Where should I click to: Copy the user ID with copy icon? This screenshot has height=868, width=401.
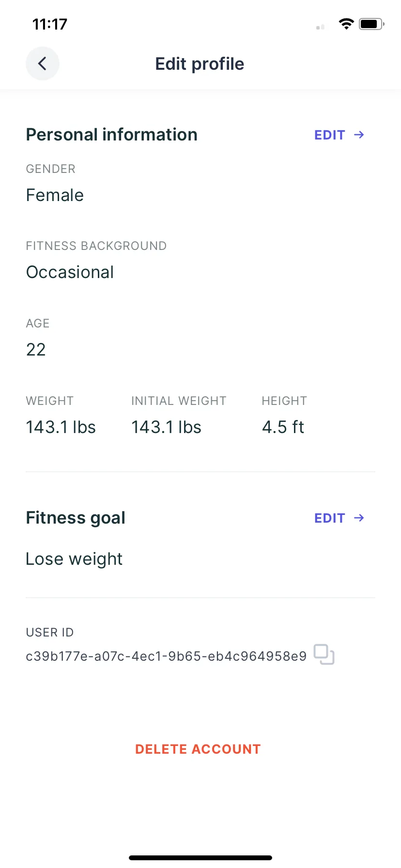click(324, 654)
